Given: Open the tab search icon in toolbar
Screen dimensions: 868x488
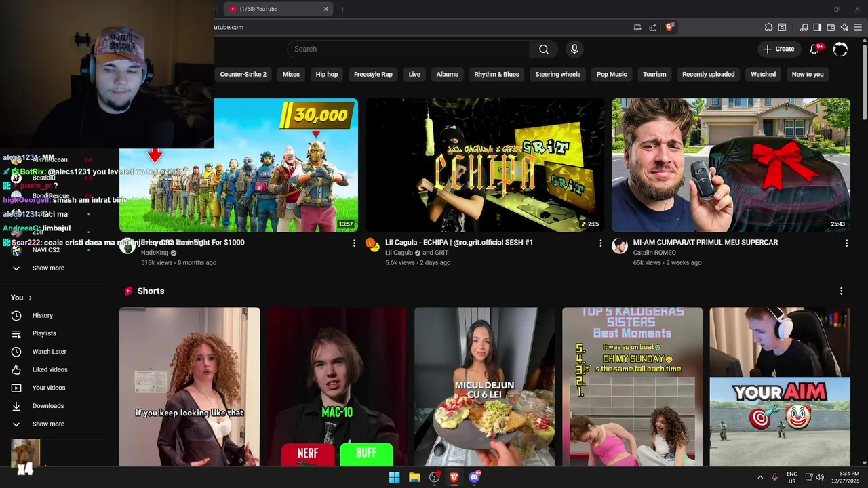Looking at the screenshot, I should 782,27.
